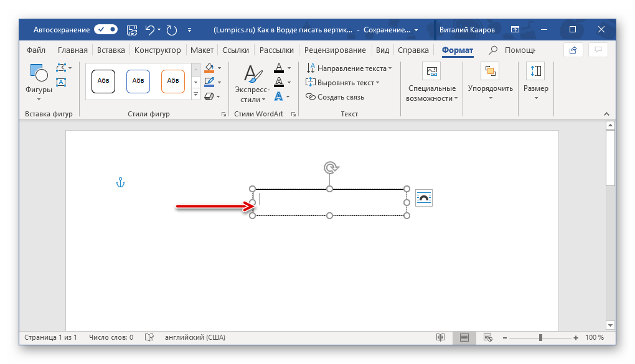This screenshot has height=364, width=635.
Task: Open the Выровнять текст menu
Action: tap(342, 83)
